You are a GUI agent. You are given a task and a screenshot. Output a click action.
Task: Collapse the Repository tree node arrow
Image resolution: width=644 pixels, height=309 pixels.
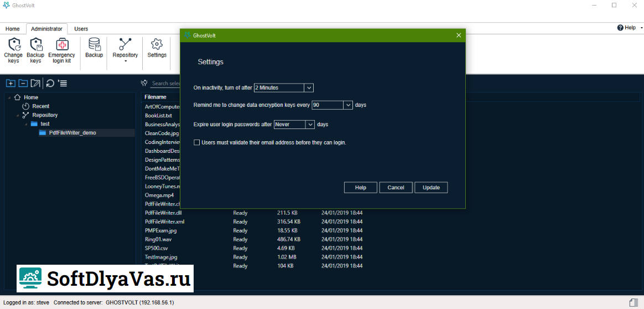tap(18, 115)
